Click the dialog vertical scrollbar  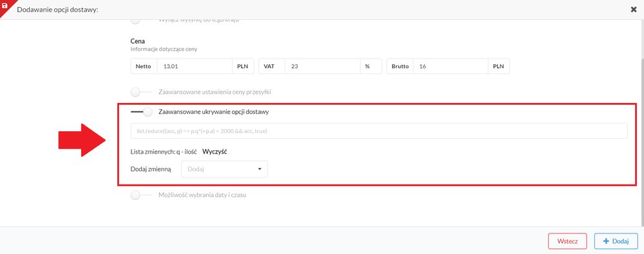(x=642, y=141)
